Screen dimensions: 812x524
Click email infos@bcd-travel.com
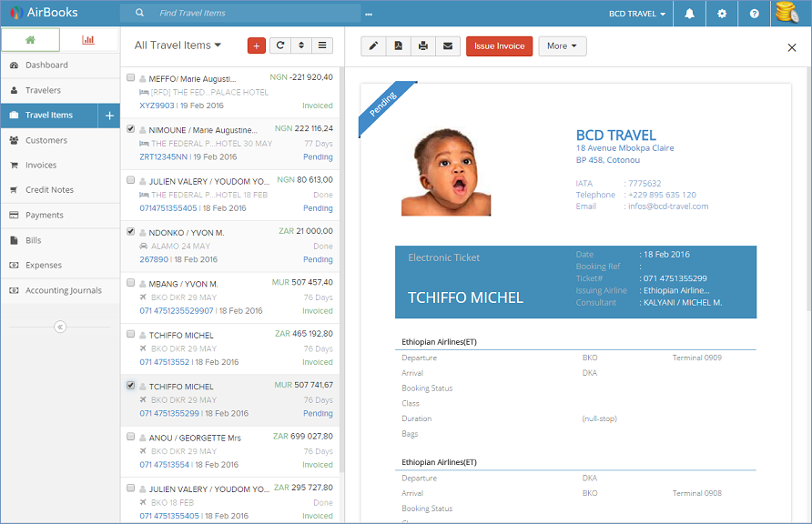pos(668,206)
